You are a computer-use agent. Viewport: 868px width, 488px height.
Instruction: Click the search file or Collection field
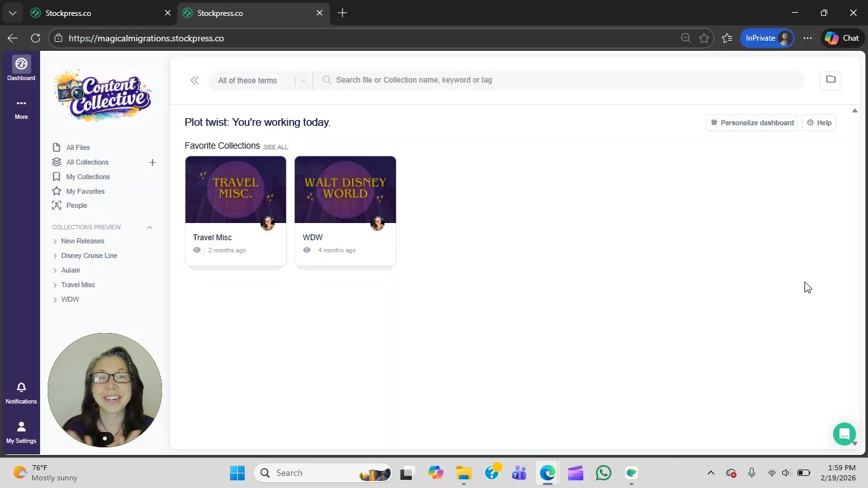(x=559, y=80)
